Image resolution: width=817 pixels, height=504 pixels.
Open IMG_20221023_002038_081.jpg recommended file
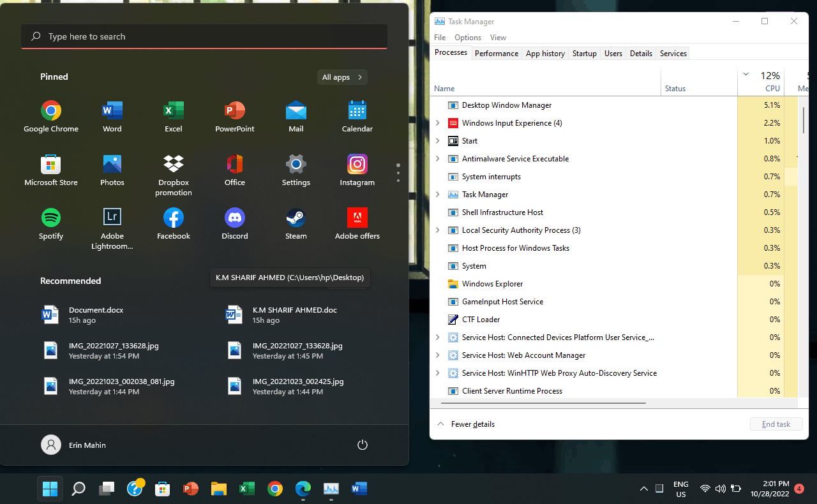tap(109, 386)
